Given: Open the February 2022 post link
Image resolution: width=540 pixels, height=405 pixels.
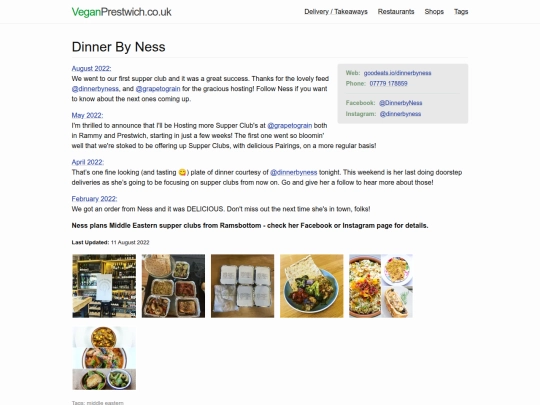Looking at the screenshot, I should pyautogui.click(x=94, y=199).
